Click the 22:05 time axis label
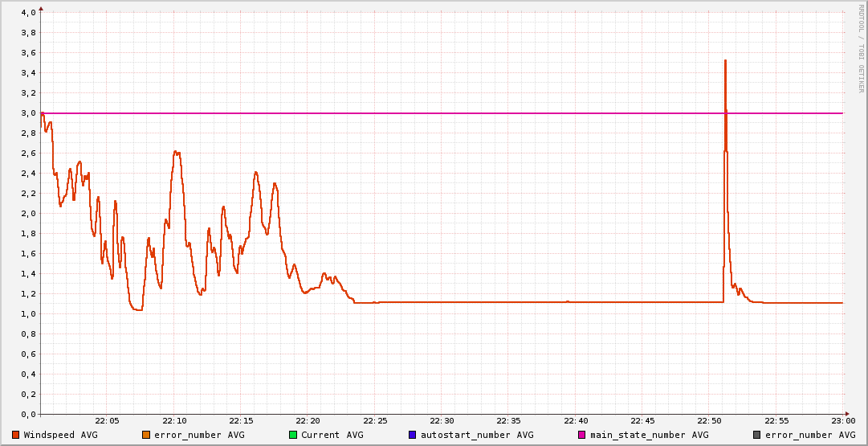The width and height of the screenshot is (868, 446). click(107, 421)
